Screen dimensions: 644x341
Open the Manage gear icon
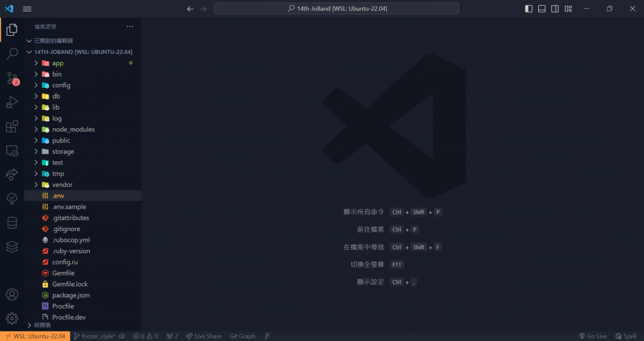pos(12,318)
